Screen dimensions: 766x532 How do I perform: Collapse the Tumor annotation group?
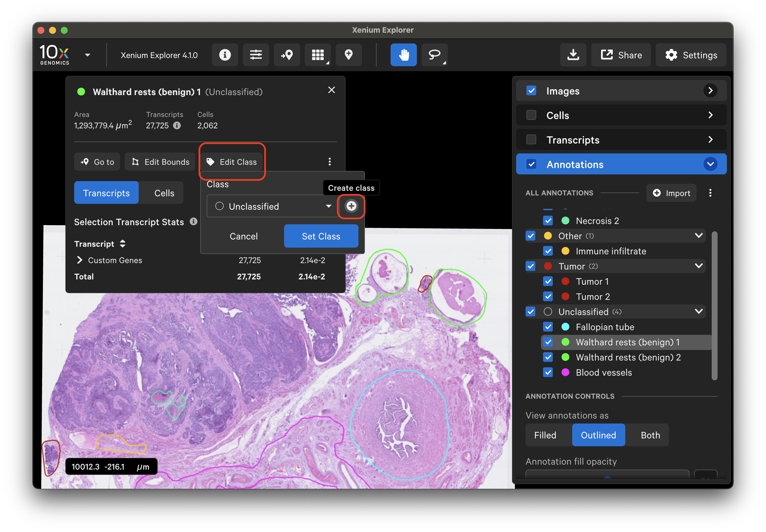click(699, 266)
